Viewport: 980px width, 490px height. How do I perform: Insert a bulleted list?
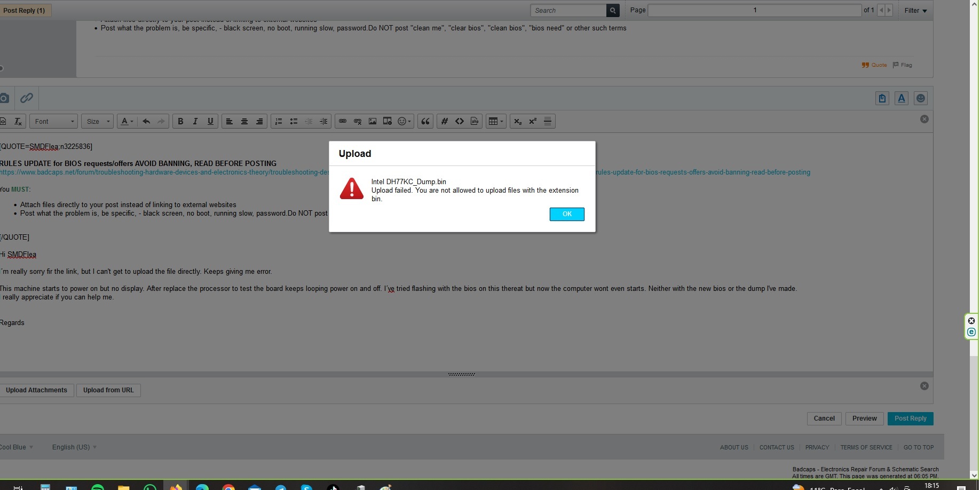coord(294,122)
